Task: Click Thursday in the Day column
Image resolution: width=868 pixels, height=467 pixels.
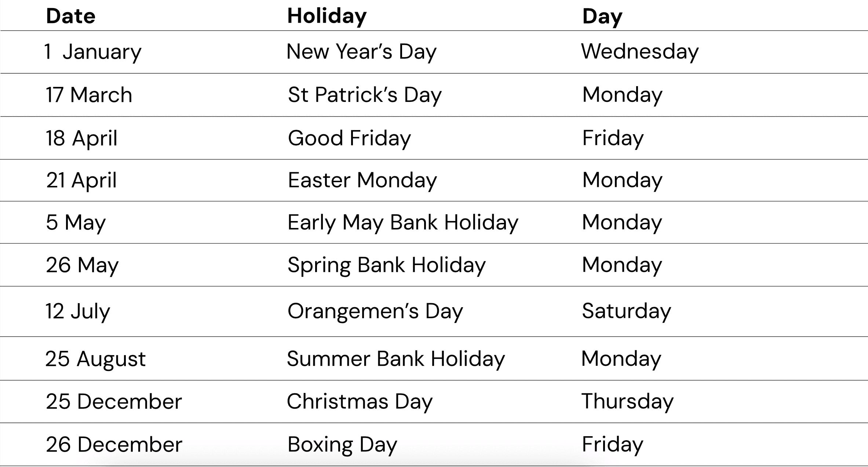Action: point(628,401)
